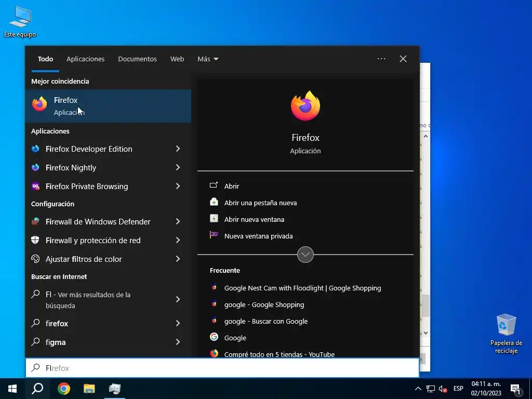Expand Firefox Nightly details arrow
The height and width of the screenshot is (399, 532).
(178, 167)
